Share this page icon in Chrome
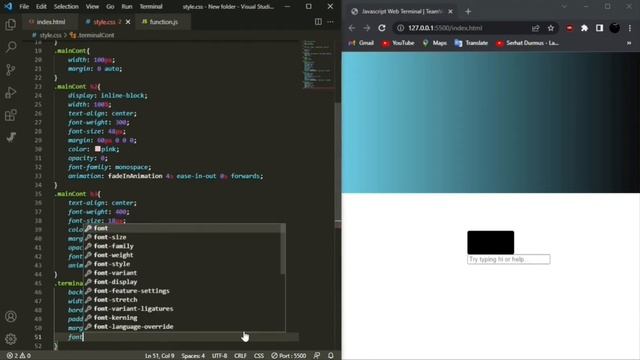The width and height of the screenshot is (640, 360). (536, 28)
